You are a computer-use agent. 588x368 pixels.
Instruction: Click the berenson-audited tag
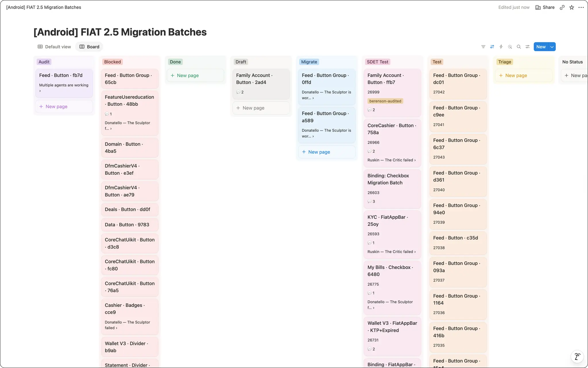[385, 101]
